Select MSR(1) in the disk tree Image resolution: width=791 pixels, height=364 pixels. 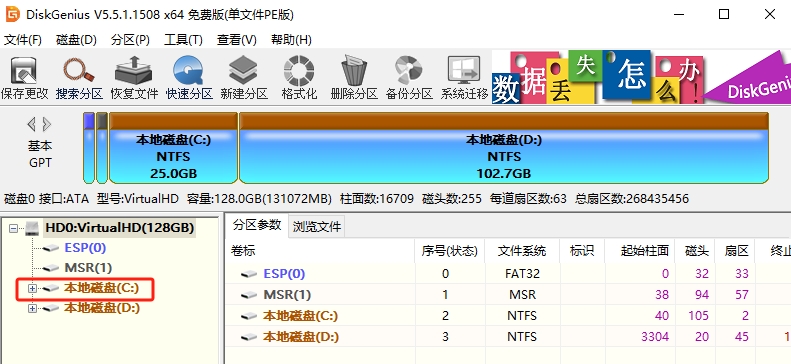(x=88, y=268)
